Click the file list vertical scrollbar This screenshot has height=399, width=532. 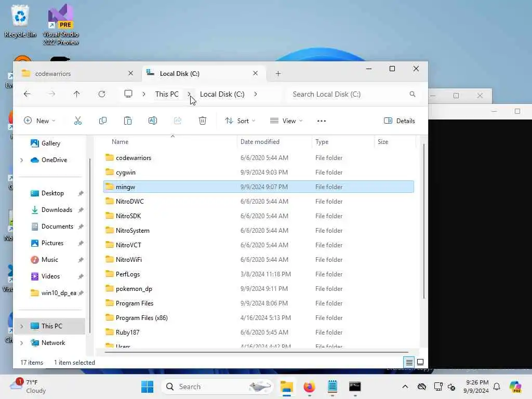(x=424, y=221)
